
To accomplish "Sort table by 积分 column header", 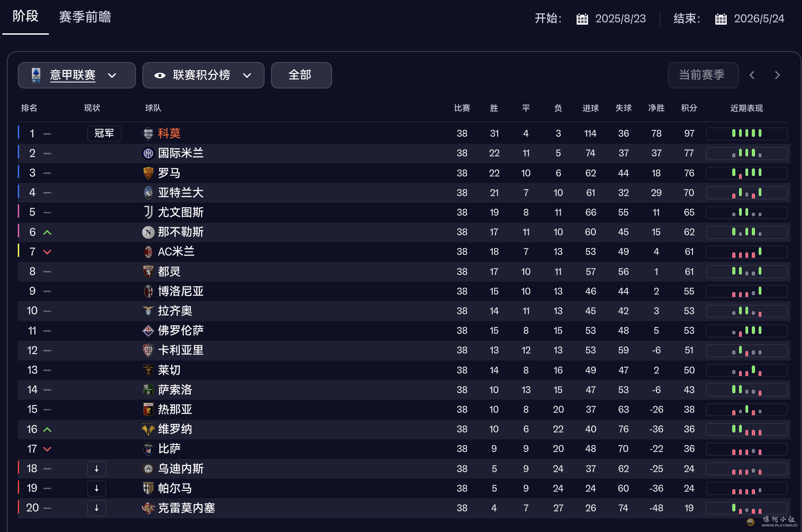I will pyautogui.click(x=689, y=108).
